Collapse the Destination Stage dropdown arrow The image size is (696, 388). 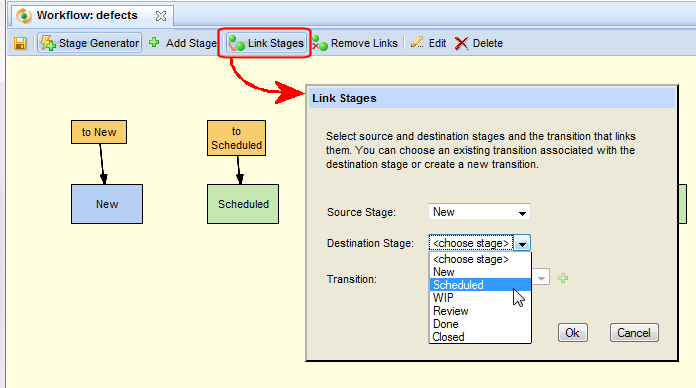pos(522,244)
